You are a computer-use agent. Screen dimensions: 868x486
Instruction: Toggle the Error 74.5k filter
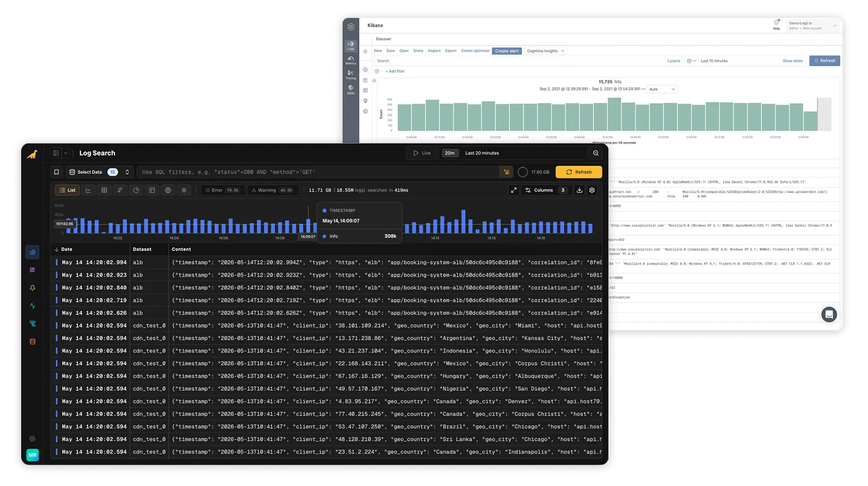(x=222, y=190)
